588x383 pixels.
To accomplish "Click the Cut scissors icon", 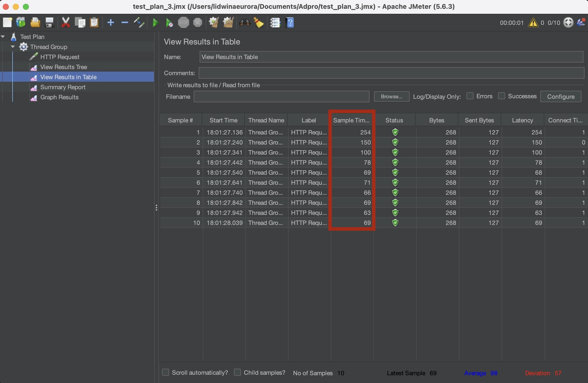I will click(66, 23).
